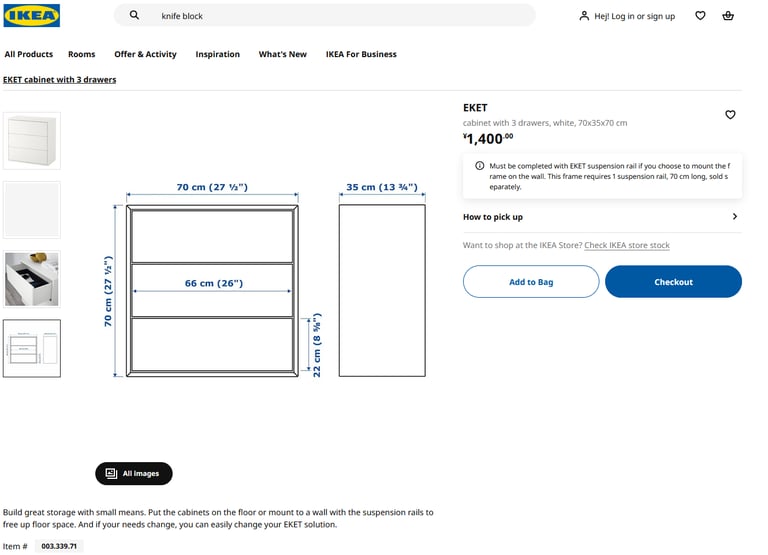
Task: Click How to pick up label
Action: [493, 217]
